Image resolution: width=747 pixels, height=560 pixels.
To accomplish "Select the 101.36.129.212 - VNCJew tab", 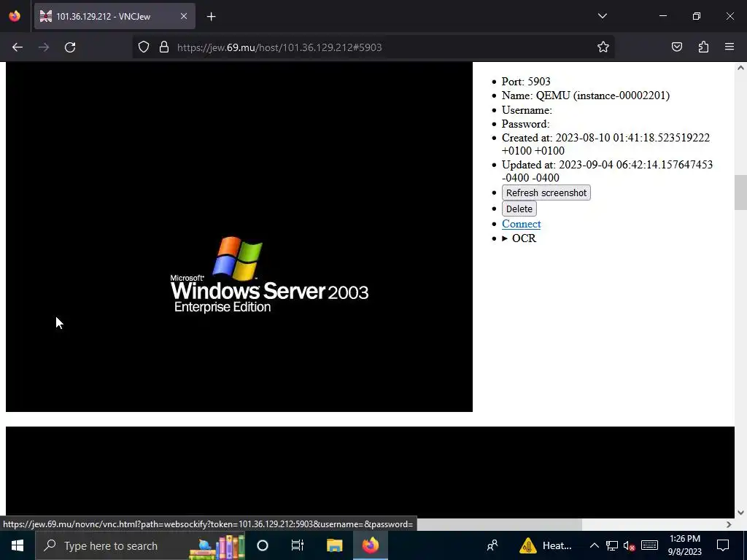I will 115,16.
